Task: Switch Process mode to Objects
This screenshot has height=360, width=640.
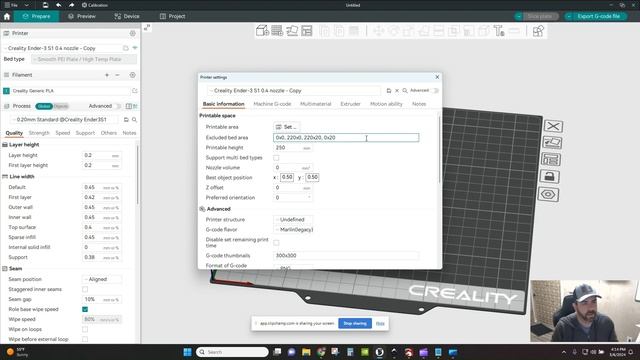Action: click(61, 106)
